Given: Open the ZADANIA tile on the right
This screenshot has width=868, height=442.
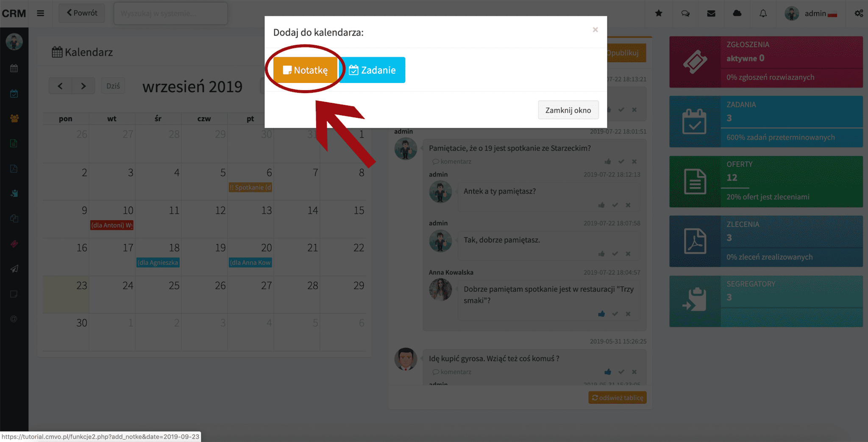Looking at the screenshot, I should 766,122.
